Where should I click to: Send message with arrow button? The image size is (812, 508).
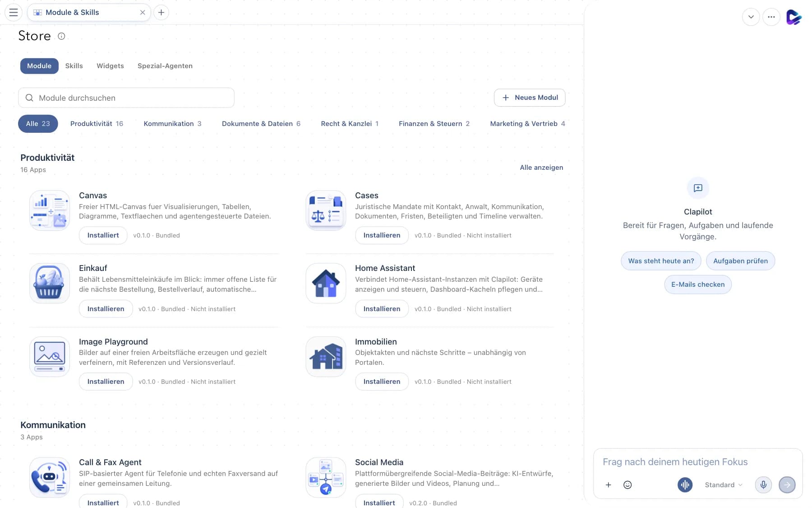[787, 485]
